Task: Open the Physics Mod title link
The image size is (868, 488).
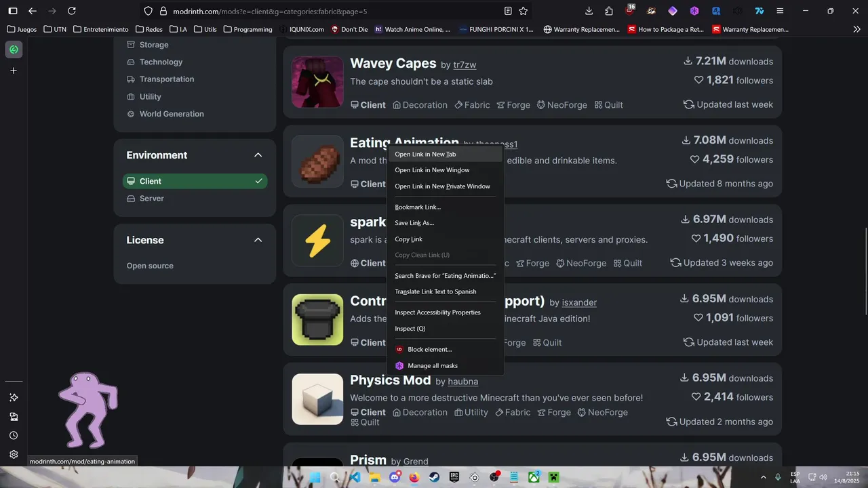Action: click(x=390, y=380)
